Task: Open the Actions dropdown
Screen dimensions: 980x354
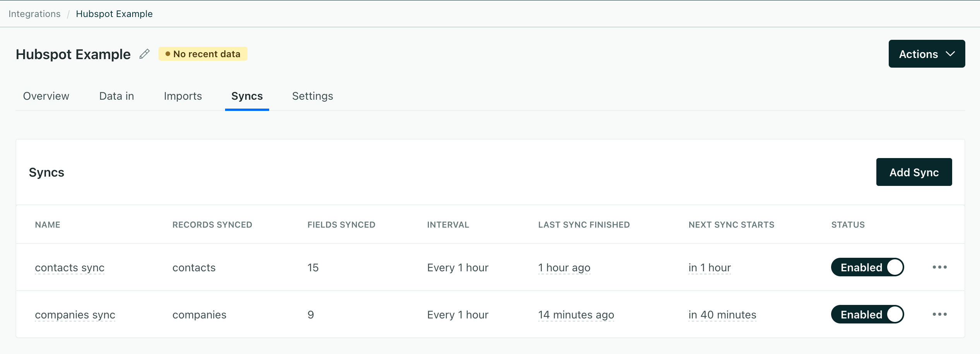Action: [927, 54]
